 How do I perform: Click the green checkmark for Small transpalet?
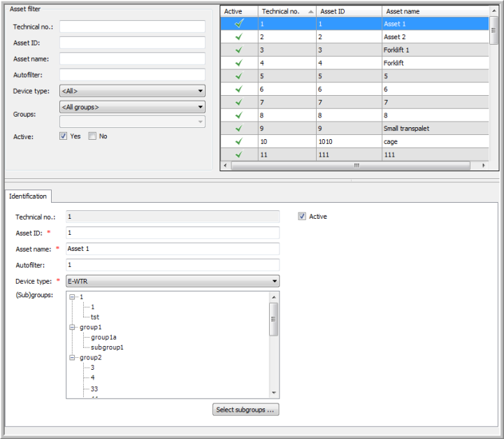click(238, 129)
